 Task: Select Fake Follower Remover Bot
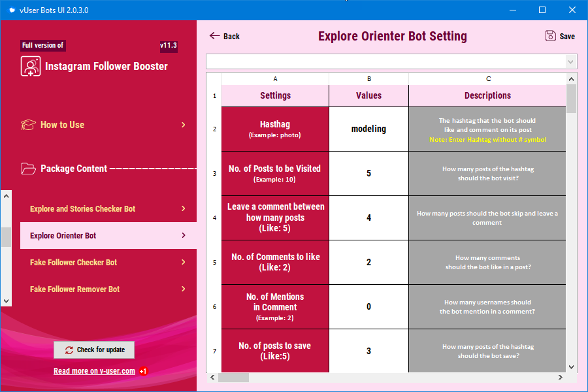click(108, 289)
